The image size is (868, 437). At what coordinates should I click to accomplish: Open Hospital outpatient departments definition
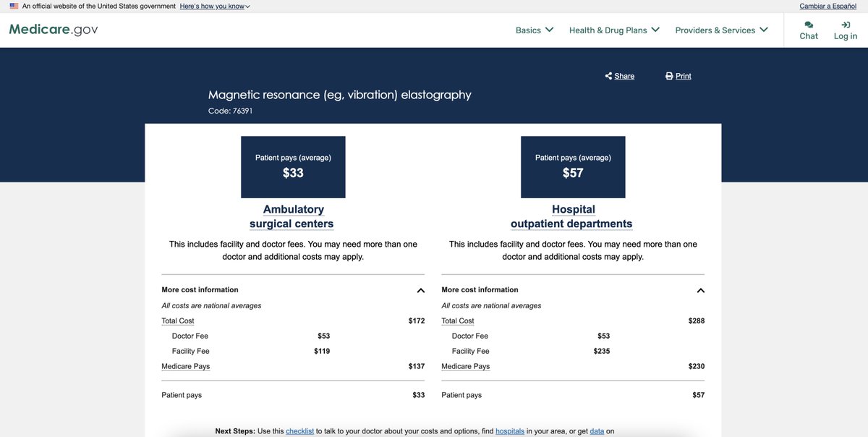pyautogui.click(x=571, y=216)
